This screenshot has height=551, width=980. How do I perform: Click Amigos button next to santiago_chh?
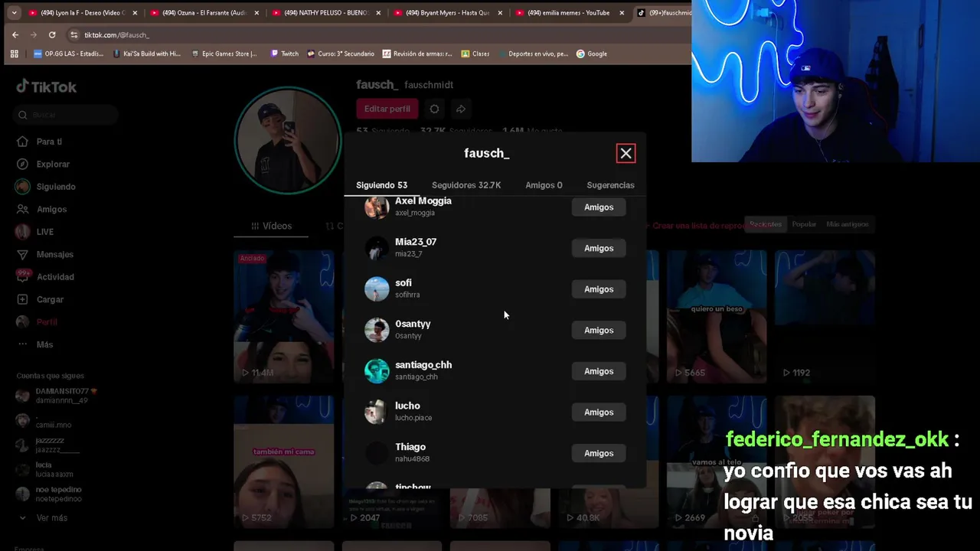tap(599, 371)
